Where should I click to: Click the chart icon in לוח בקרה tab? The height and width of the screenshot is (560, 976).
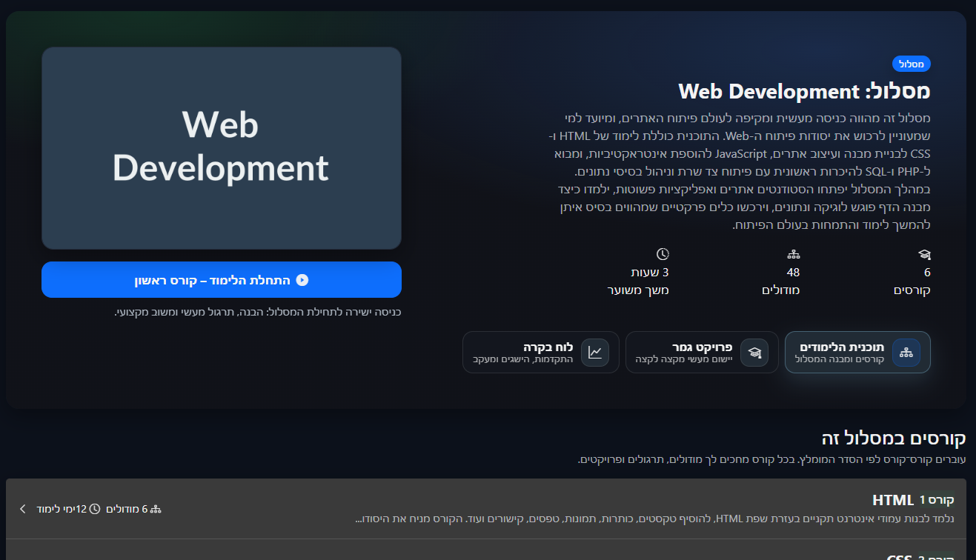click(595, 353)
